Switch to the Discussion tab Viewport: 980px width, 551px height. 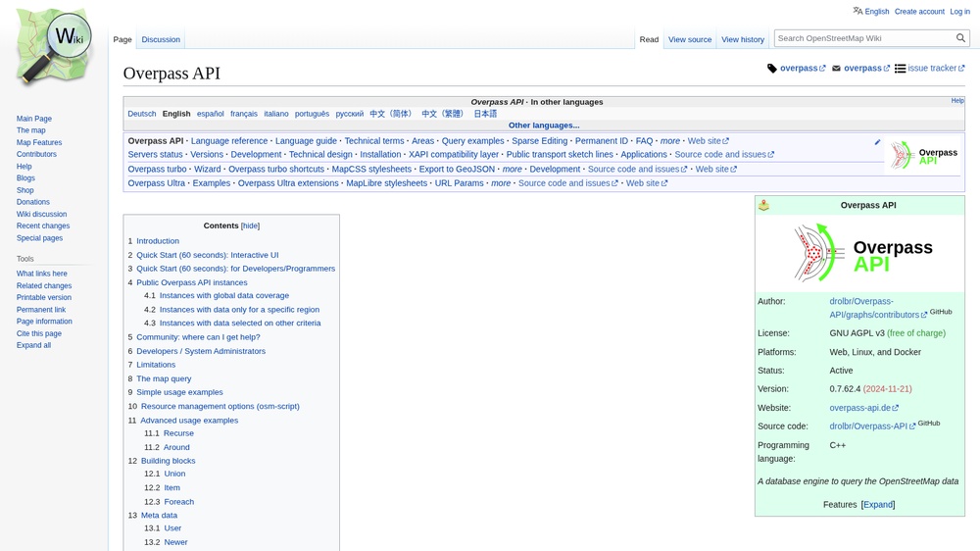[161, 39]
